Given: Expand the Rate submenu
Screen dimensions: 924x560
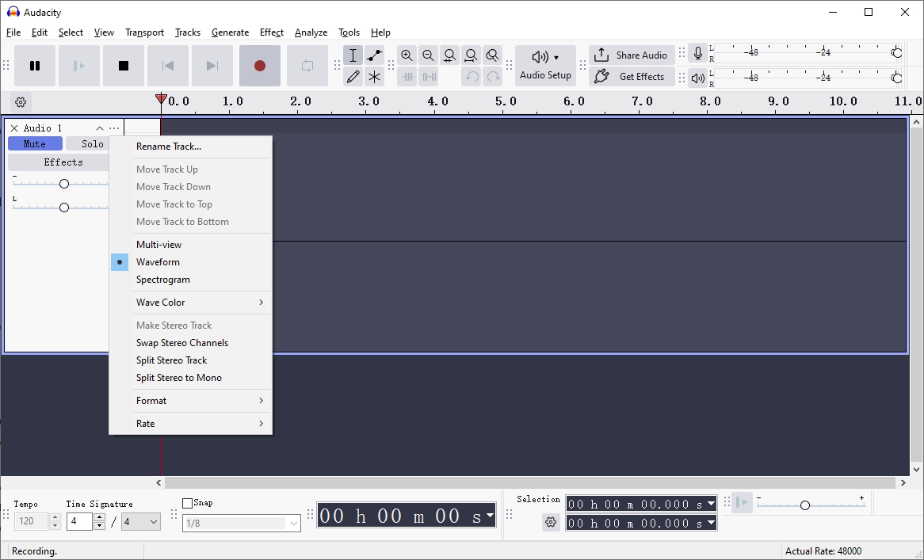Looking at the screenshot, I should pyautogui.click(x=190, y=424).
